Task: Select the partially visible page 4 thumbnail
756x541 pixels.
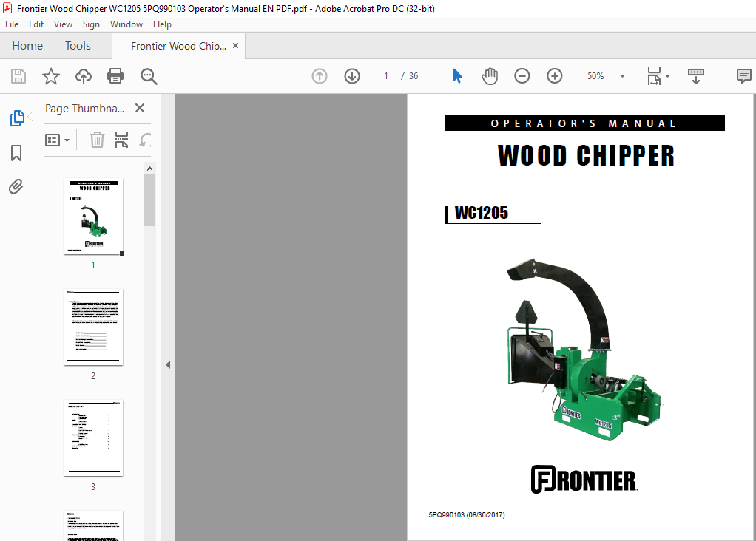Action: tap(93, 526)
